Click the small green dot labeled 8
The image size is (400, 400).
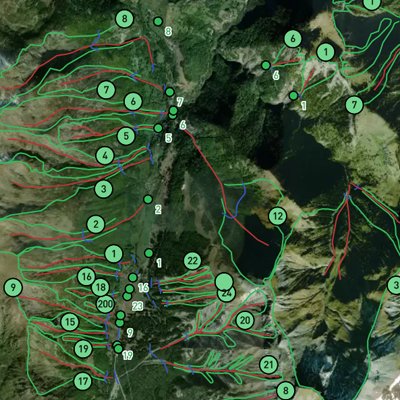point(158,22)
